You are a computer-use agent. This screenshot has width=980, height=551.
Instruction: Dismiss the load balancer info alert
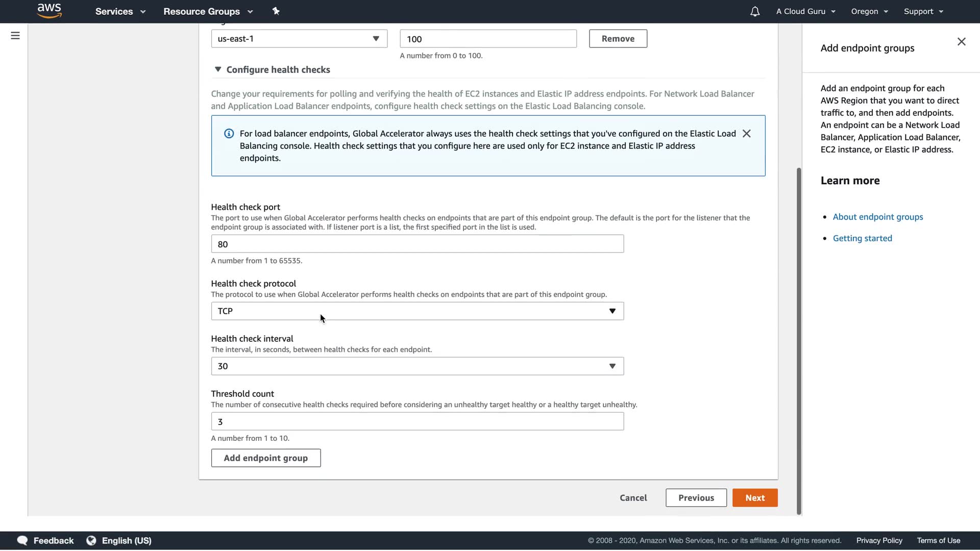tap(746, 134)
